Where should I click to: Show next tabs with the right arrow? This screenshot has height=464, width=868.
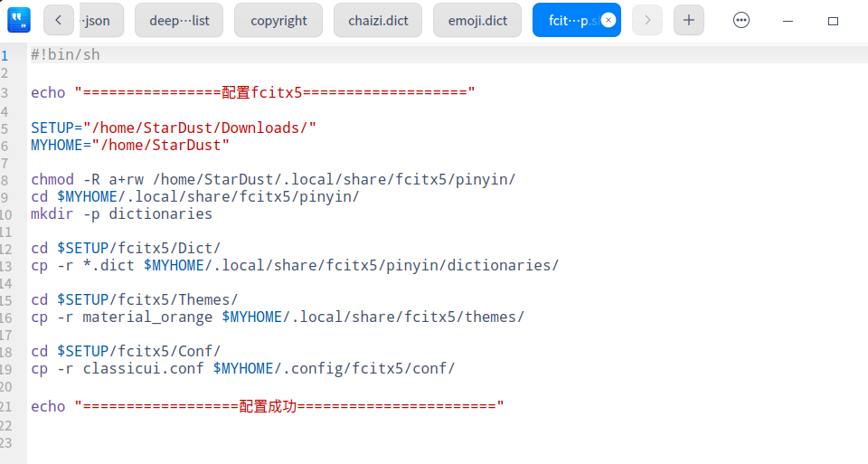tap(647, 21)
